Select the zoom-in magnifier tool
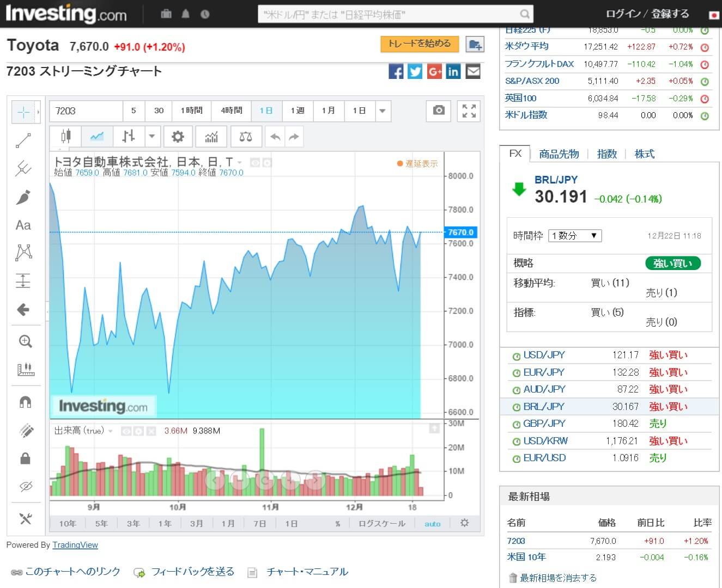The height and width of the screenshot is (588, 722). (23, 341)
